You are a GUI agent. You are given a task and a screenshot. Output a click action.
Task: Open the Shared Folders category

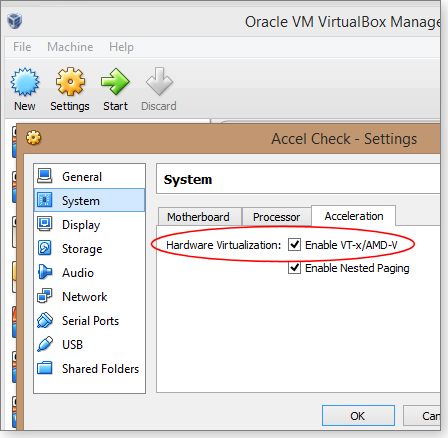click(x=89, y=369)
